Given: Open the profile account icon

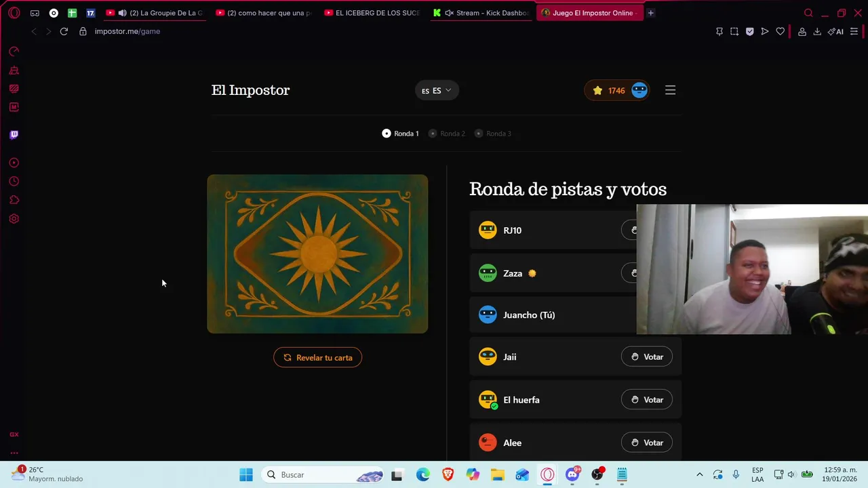Looking at the screenshot, I should click(802, 31).
